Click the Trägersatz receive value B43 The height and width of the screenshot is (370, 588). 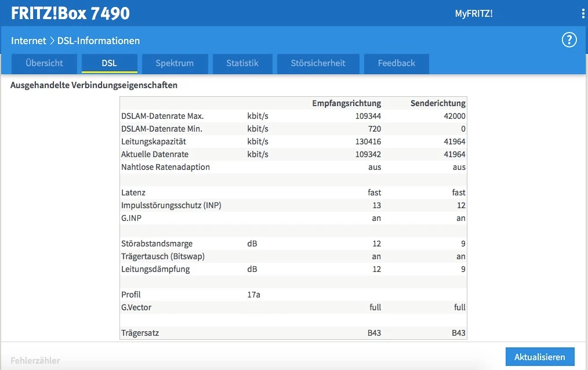coord(374,333)
